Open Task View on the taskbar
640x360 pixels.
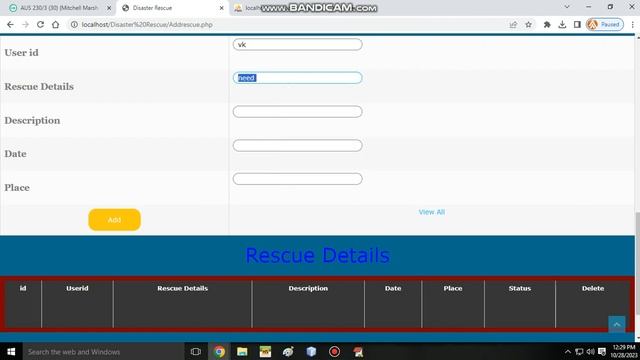[x=196, y=351]
